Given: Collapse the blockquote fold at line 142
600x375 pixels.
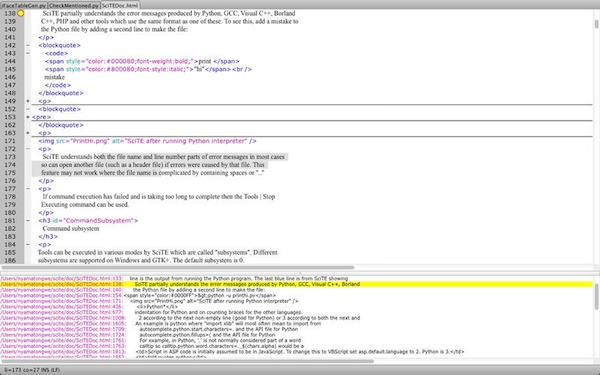Looking at the screenshot, I should pyautogui.click(x=28, y=45).
